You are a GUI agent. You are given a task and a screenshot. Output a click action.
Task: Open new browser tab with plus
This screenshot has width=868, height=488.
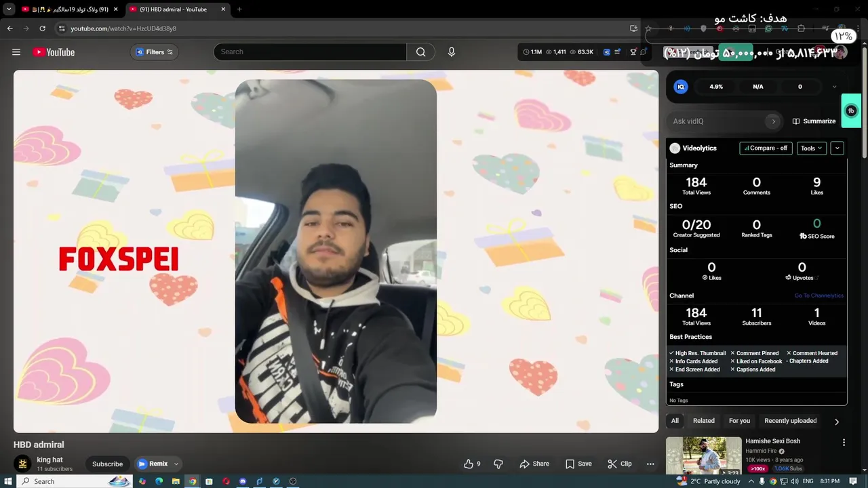point(239,9)
